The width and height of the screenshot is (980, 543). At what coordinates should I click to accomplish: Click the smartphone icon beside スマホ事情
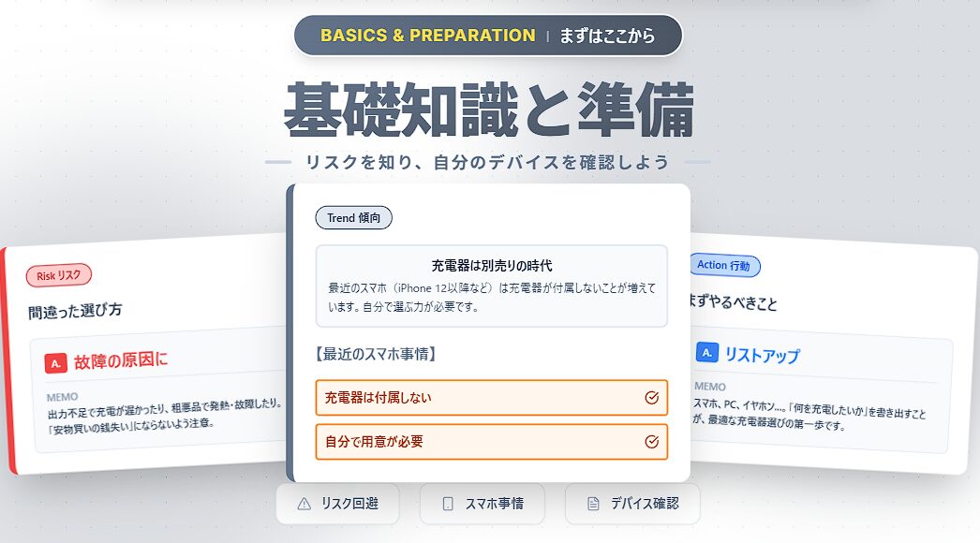(x=447, y=504)
